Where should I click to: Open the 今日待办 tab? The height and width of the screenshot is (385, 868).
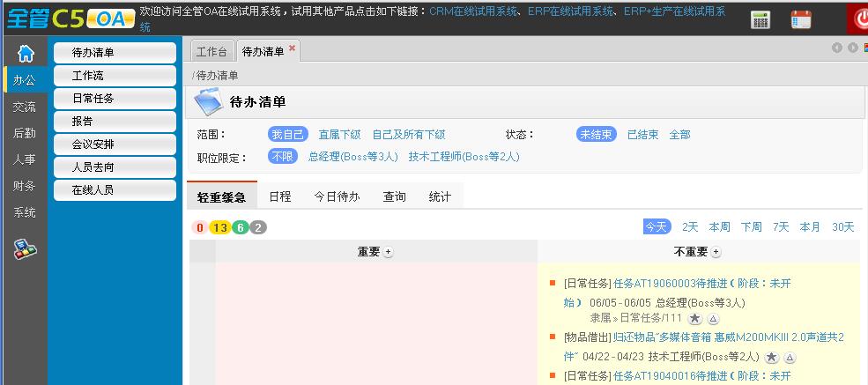point(338,197)
